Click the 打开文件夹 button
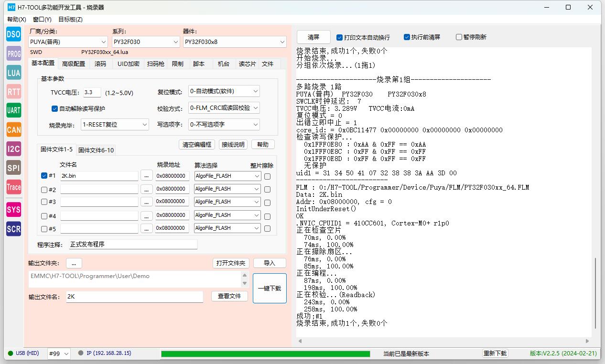The width and height of the screenshot is (605, 364). point(231,263)
